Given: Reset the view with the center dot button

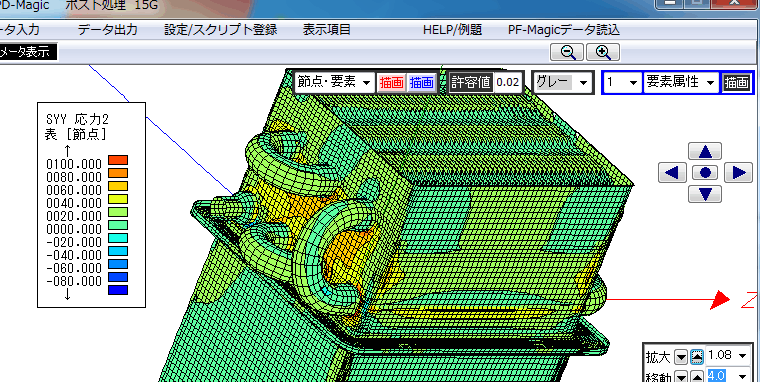Looking at the screenshot, I should coord(705,173).
